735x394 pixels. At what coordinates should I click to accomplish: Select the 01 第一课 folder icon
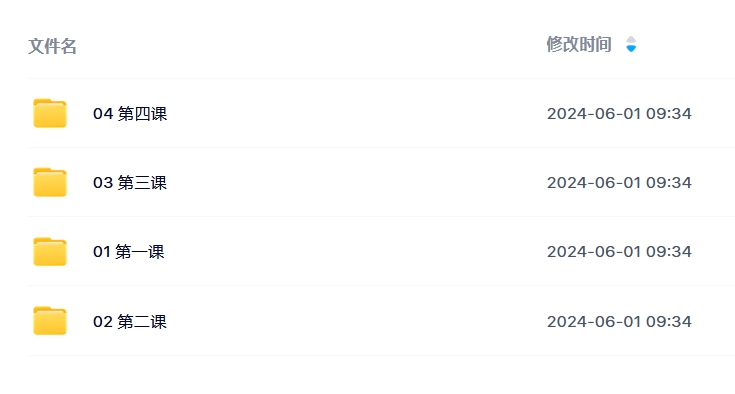pos(50,252)
